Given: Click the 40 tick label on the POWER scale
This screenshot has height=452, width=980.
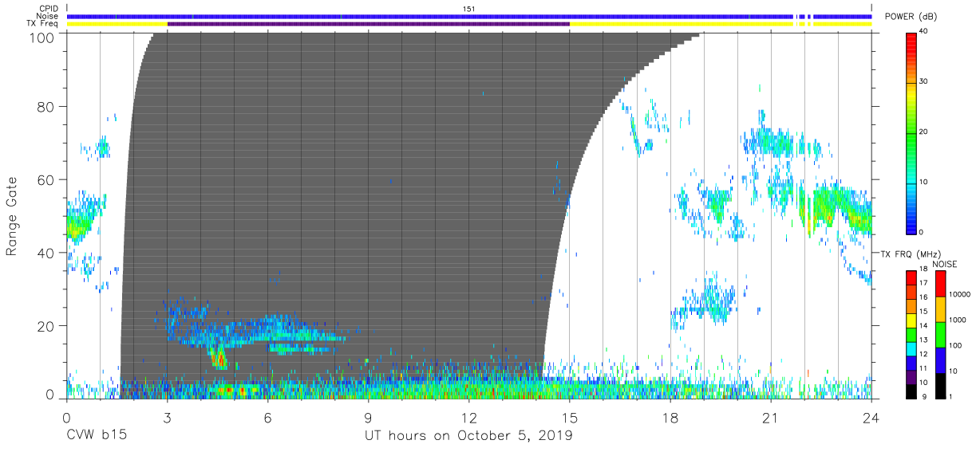Looking at the screenshot, I should (x=923, y=33).
